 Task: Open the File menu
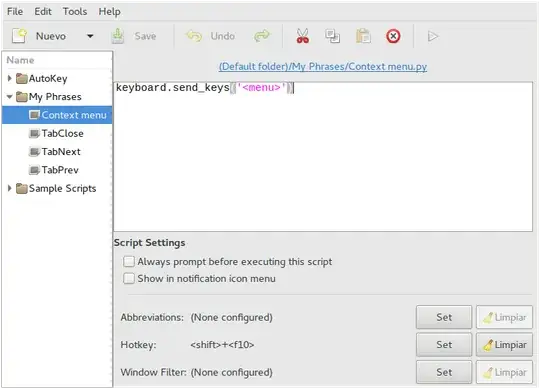(x=15, y=12)
